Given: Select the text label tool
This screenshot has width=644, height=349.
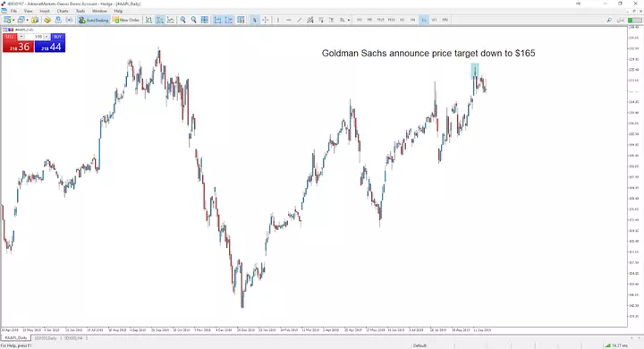Looking at the screenshot, I should pos(332,20).
